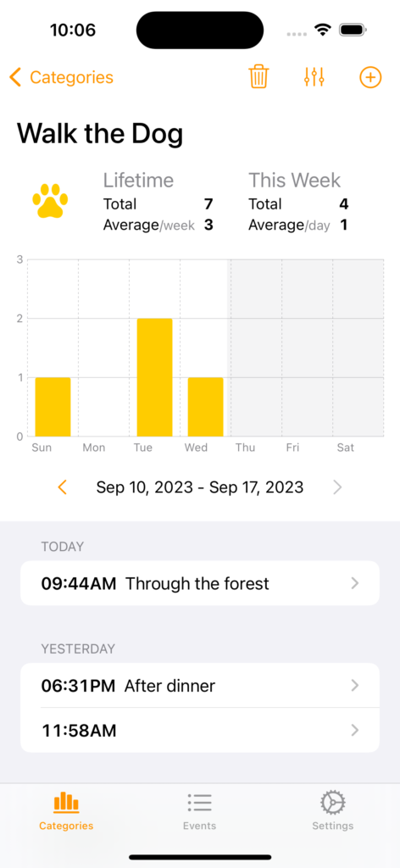Advance to next week with right arrow

337,487
